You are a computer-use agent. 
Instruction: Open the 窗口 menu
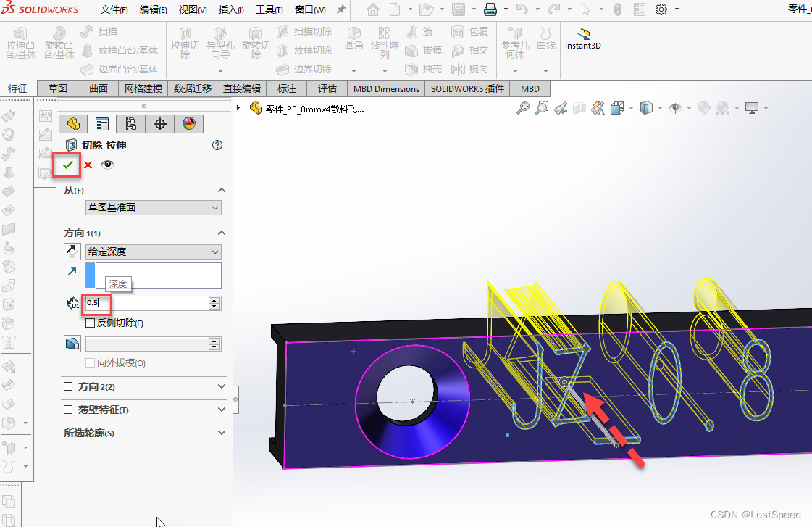point(310,9)
